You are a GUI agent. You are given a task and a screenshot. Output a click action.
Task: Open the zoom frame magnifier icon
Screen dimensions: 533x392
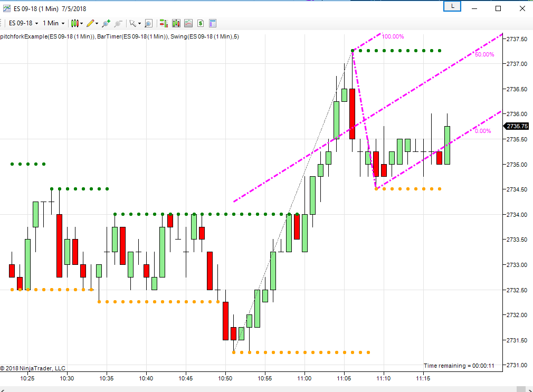148,23
